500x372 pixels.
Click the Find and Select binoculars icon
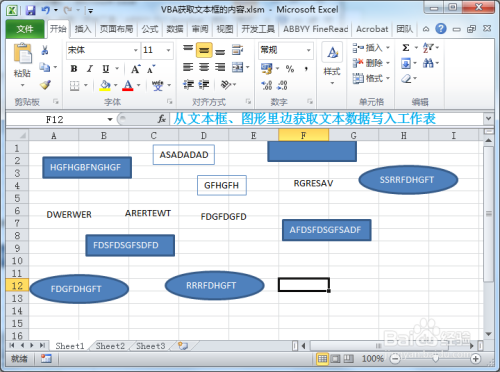click(428, 63)
